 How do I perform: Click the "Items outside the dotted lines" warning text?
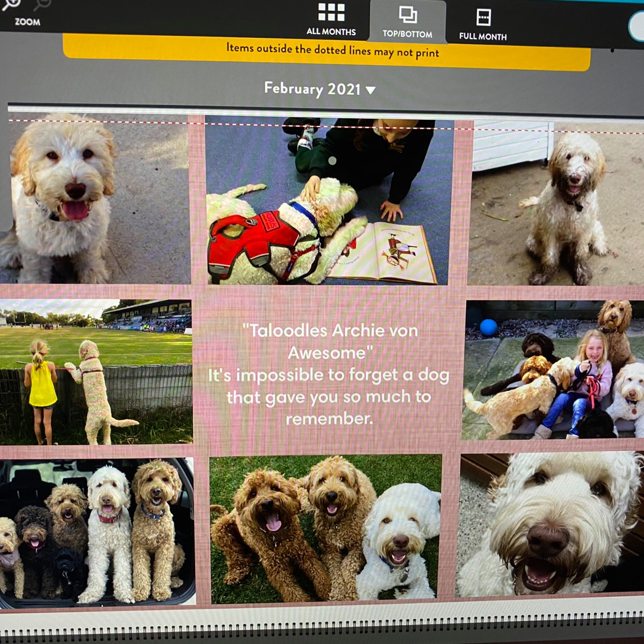pos(333,50)
